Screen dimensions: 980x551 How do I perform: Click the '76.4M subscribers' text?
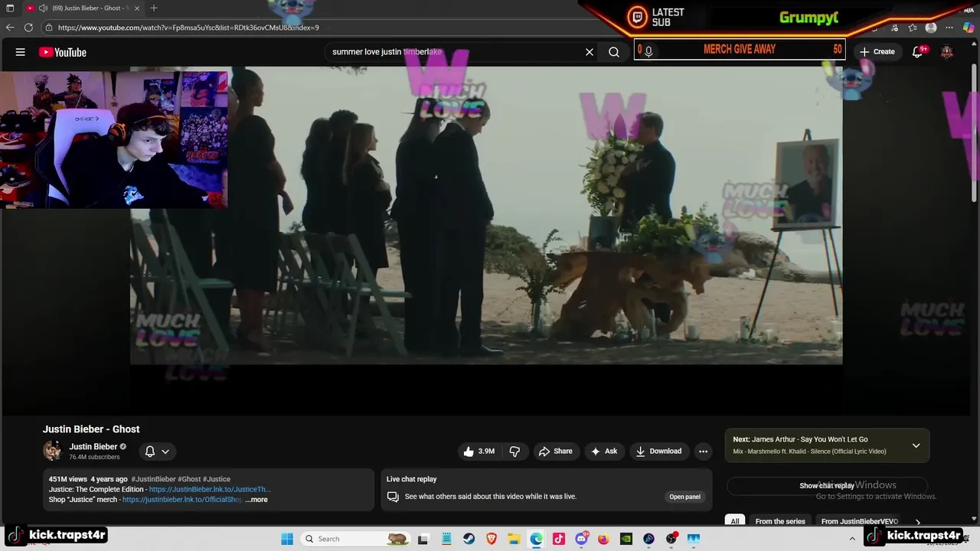(x=94, y=457)
